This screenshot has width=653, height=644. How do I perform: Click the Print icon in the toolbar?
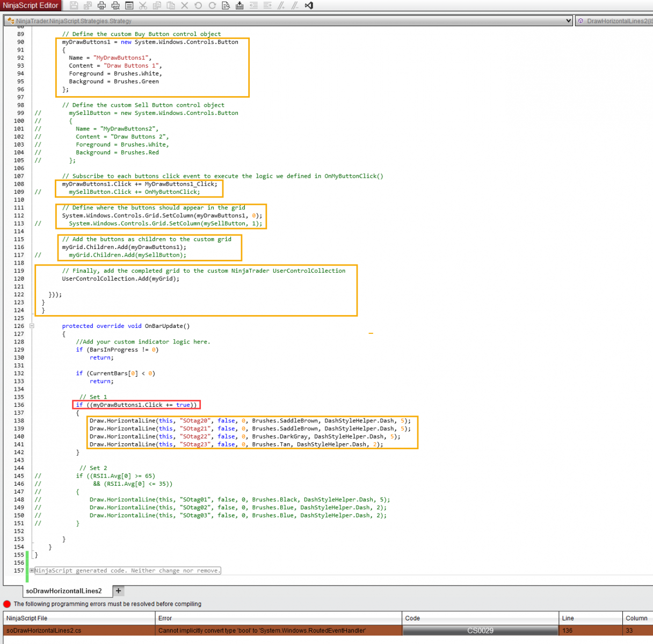point(101,5)
